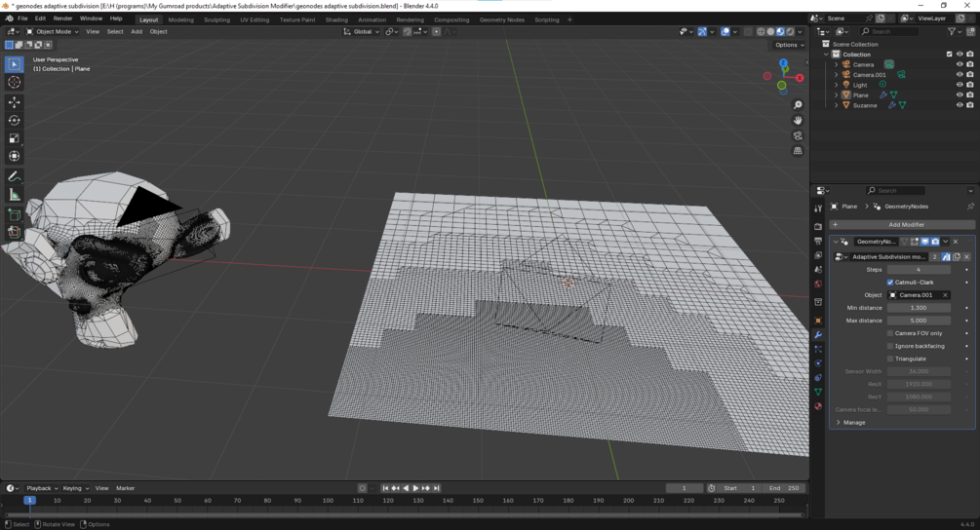Image resolution: width=980 pixels, height=530 pixels.
Task: Open the Particles properties tab
Action: (818, 349)
